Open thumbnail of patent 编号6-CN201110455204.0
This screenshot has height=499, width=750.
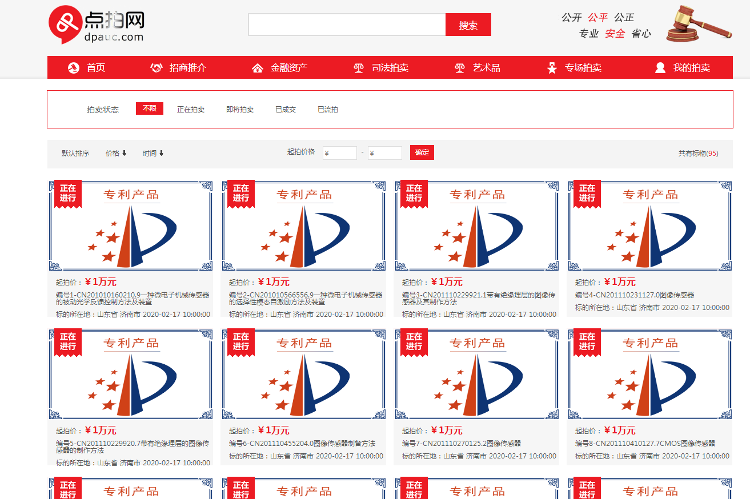(x=304, y=374)
